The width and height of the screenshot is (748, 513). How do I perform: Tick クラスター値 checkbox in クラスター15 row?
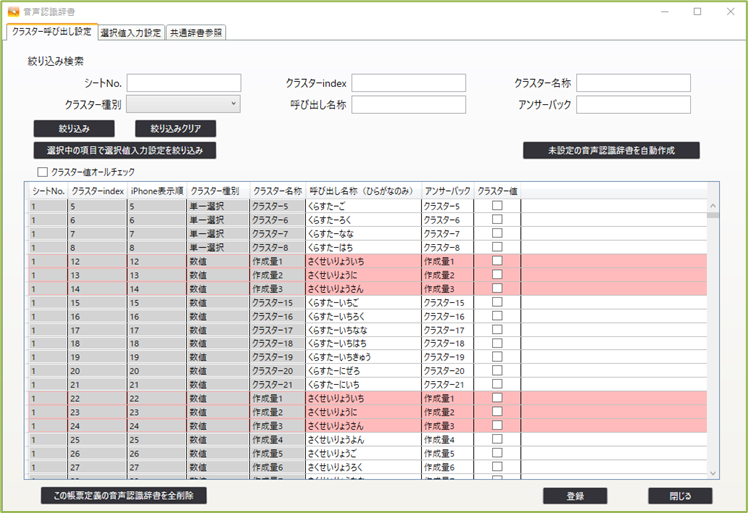click(497, 302)
